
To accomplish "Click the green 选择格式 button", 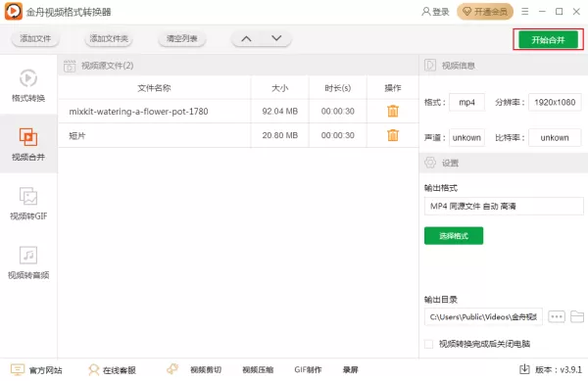I will click(454, 236).
